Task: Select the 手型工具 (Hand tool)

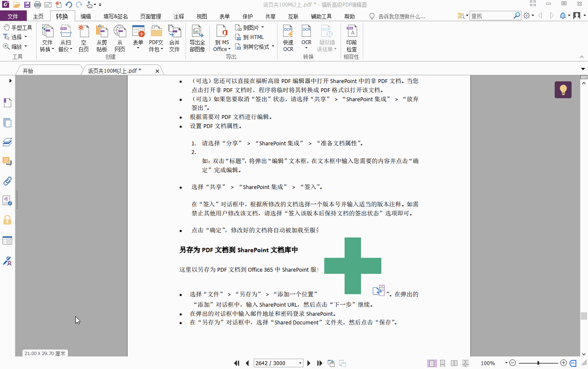Action: click(x=19, y=27)
